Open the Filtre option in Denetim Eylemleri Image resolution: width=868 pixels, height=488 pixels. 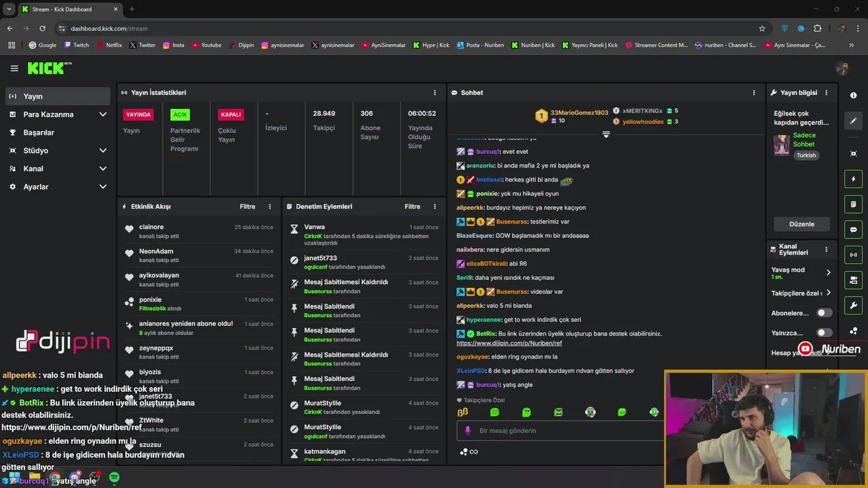(x=412, y=207)
